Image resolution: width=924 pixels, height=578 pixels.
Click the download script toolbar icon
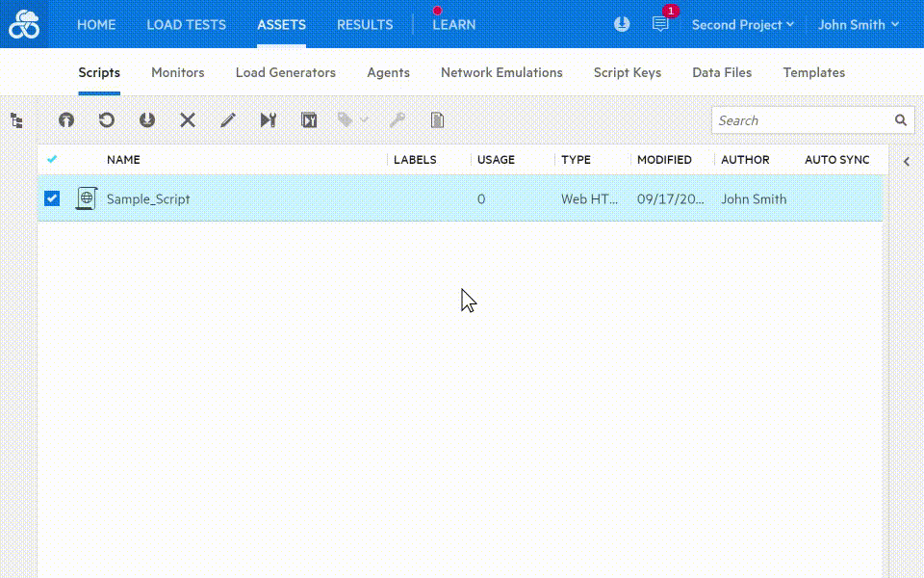coord(147,120)
